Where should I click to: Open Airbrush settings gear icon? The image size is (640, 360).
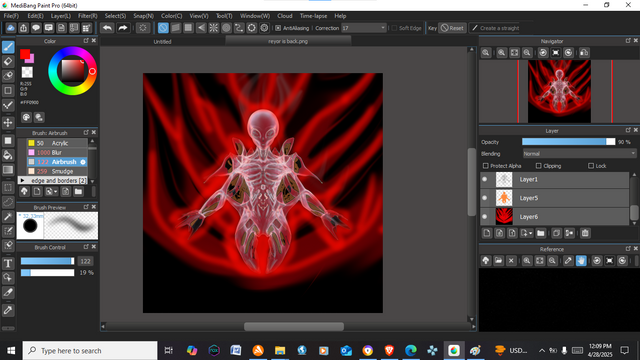click(x=83, y=162)
